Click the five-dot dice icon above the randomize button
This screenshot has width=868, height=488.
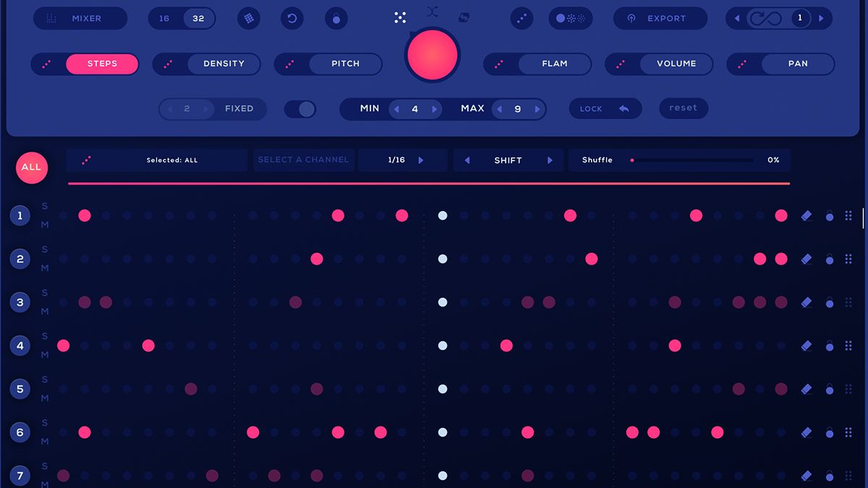tap(400, 17)
